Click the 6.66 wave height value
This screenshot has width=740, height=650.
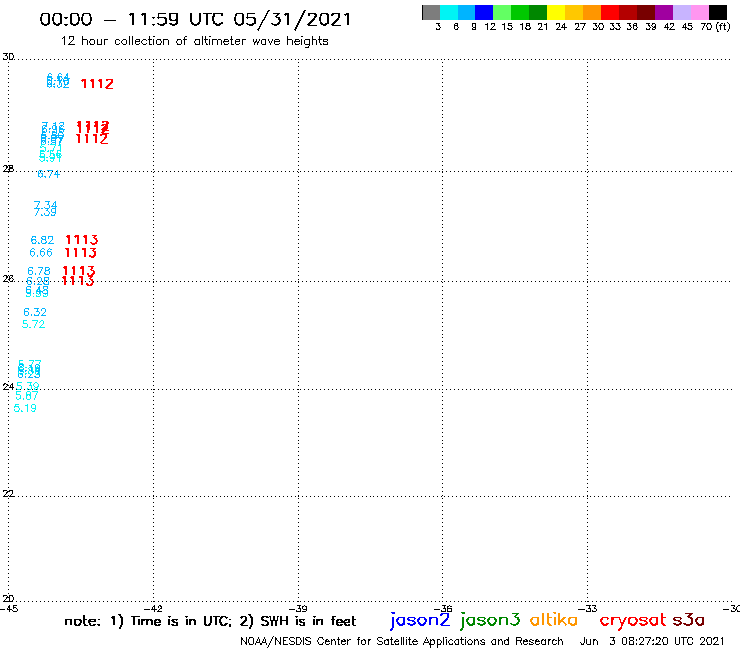tap(41, 253)
